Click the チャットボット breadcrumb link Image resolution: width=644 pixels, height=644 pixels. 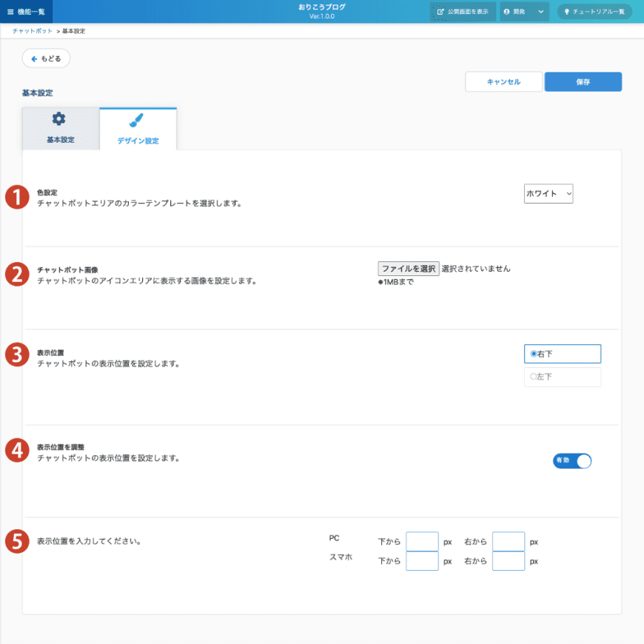(33, 31)
